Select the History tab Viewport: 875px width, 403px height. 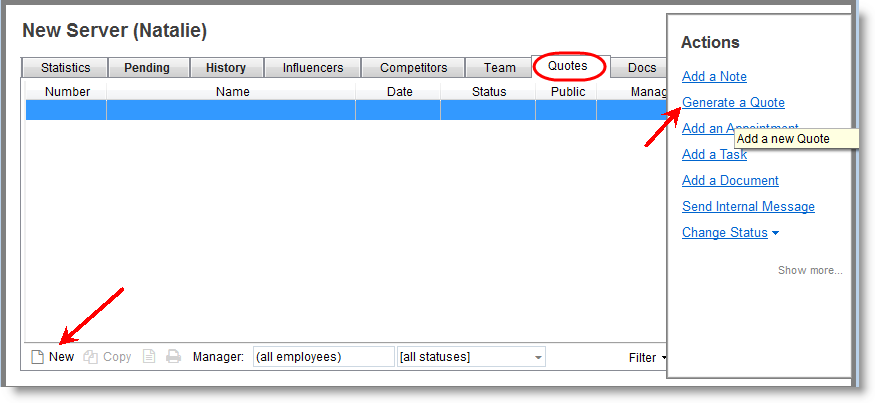(x=225, y=68)
